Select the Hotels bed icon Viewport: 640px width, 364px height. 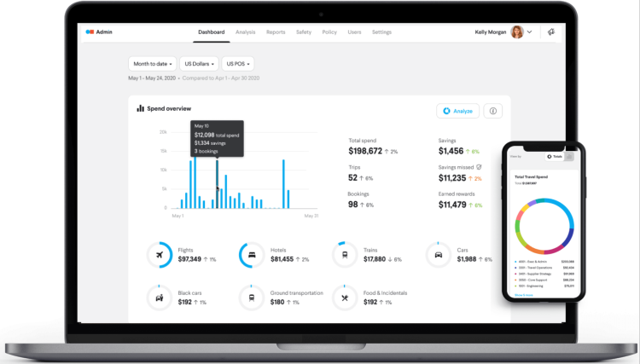pyautogui.click(x=252, y=255)
